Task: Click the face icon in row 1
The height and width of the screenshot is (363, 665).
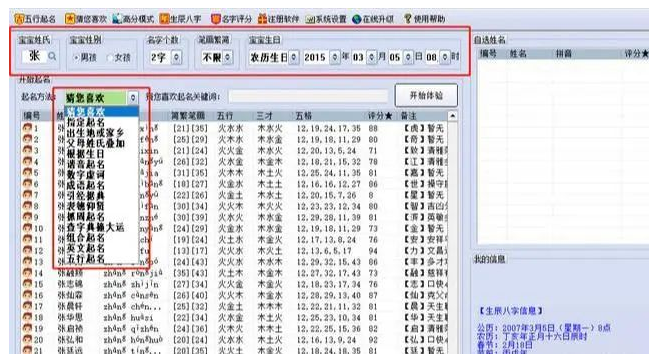Action: coord(28,128)
